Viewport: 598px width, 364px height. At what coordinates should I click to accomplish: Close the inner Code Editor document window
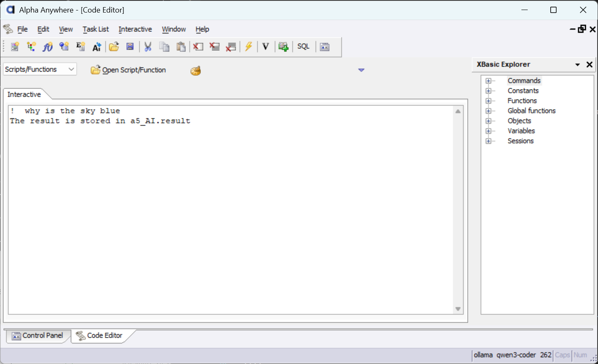point(593,29)
